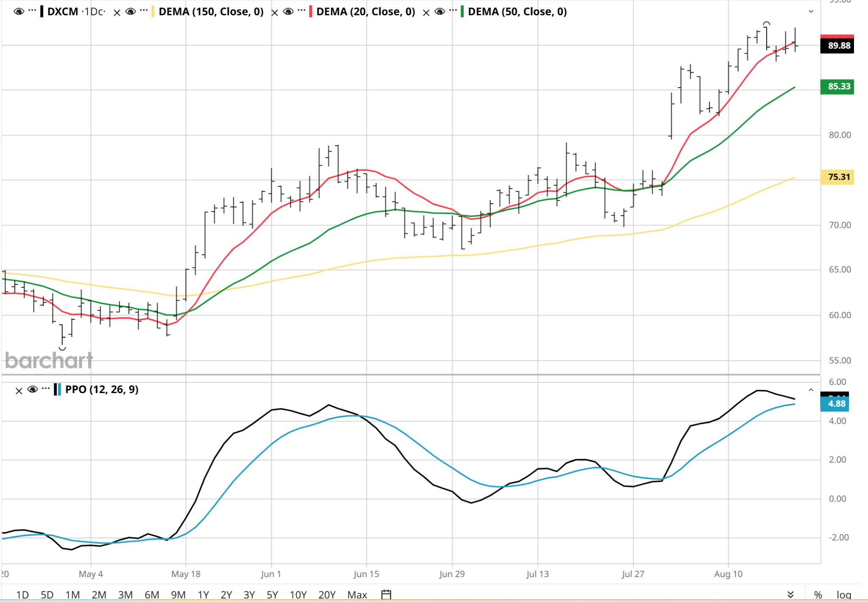This screenshot has width=868, height=602.
Task: Toggle visibility of DXCM price series
Action: (19, 12)
